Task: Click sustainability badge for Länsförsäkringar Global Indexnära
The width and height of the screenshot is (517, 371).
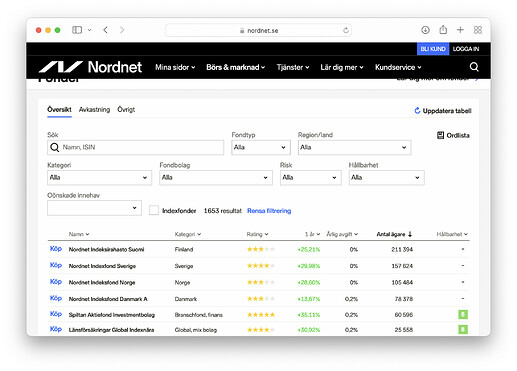Action: click(x=463, y=330)
